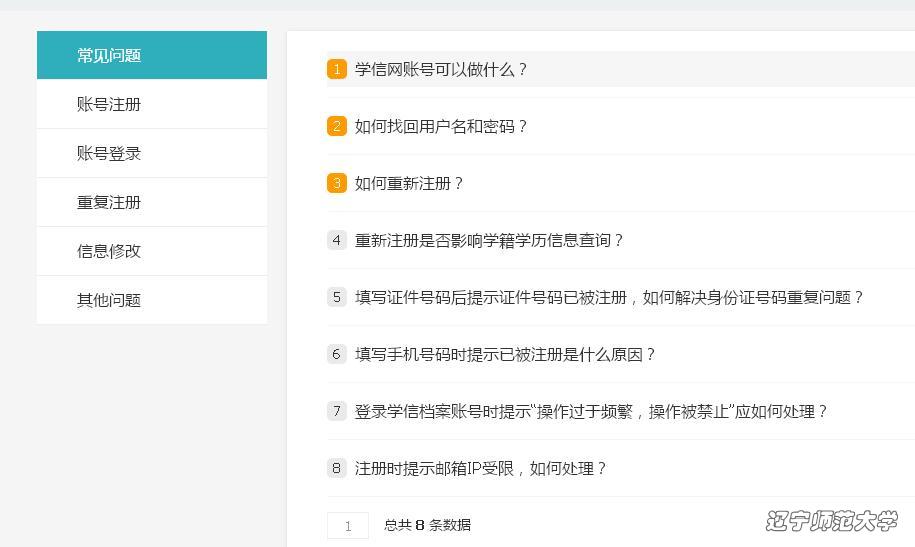Click the gray number 4 badge

tap(337, 240)
